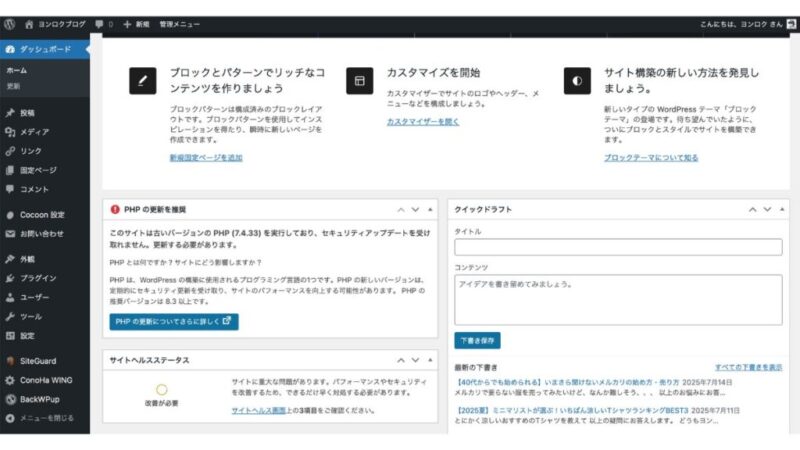
Task: Toggle the PHP の更新を推奨 panel closed
Action: 430,210
